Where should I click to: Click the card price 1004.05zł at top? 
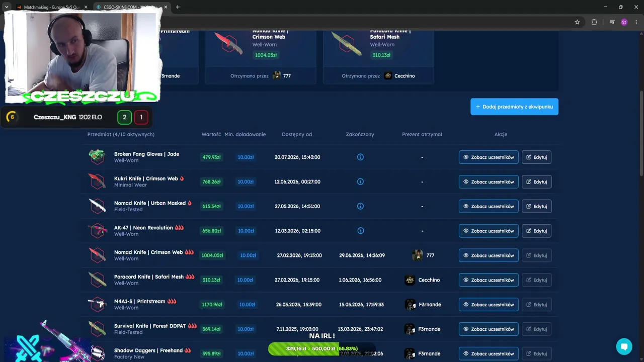pos(266,55)
